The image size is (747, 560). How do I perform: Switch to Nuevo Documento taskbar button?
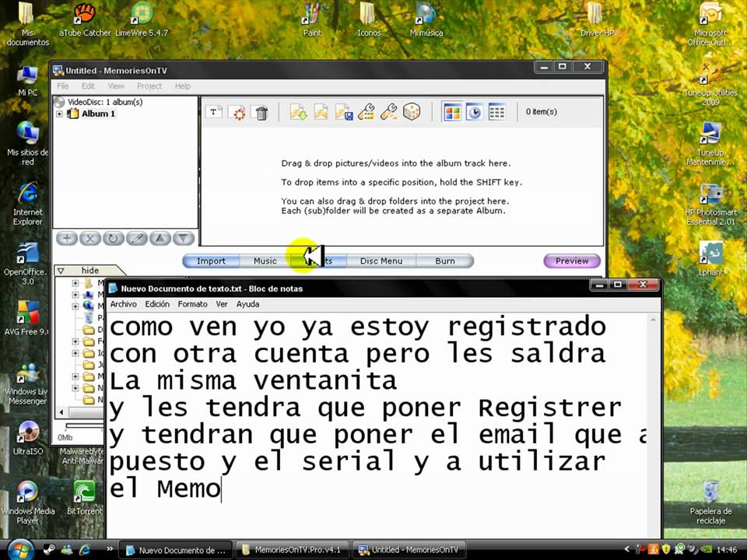pos(175,550)
